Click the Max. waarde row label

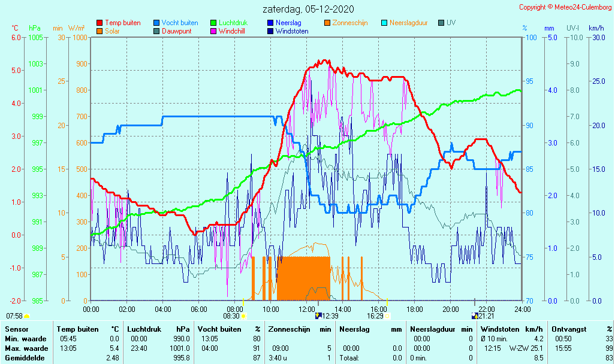click(26, 348)
